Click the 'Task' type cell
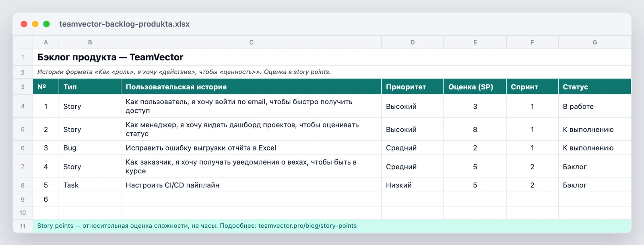The width and height of the screenshot is (644, 245). (90, 185)
